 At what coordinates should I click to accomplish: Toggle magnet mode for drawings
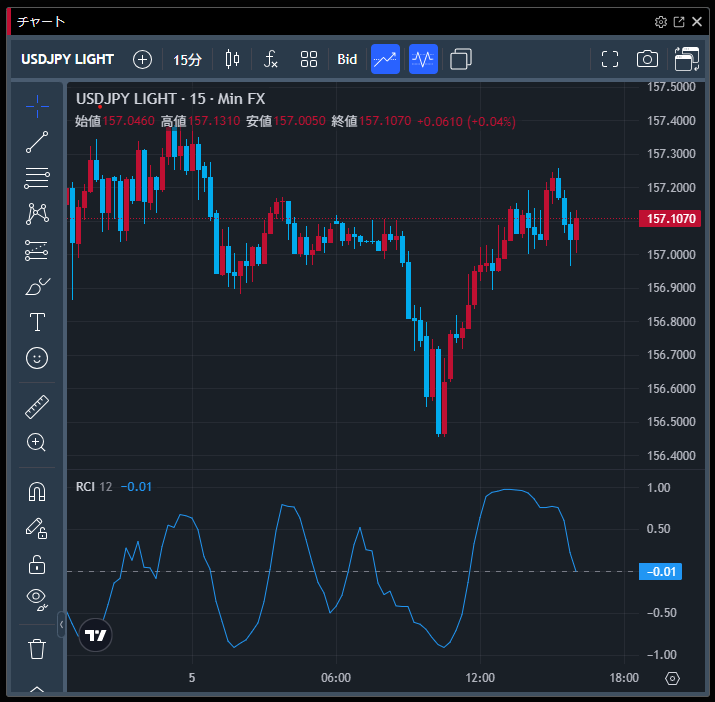(x=37, y=491)
